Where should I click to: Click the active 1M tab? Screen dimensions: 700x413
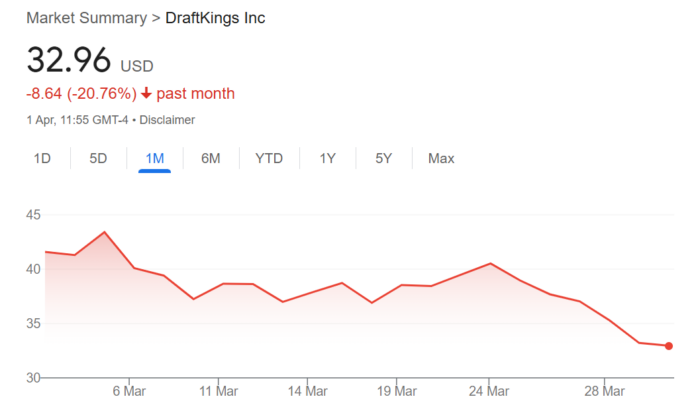154,158
